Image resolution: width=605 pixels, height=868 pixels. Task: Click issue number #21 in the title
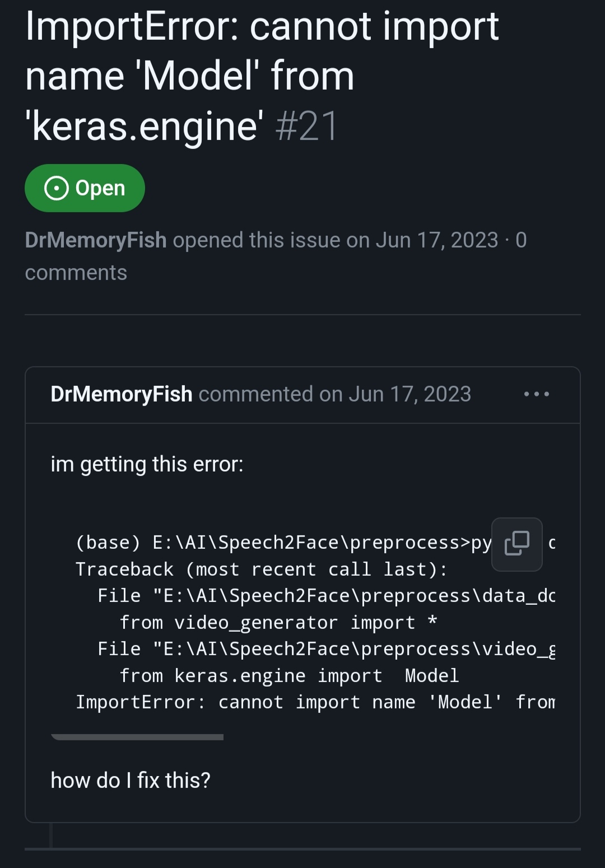click(307, 126)
